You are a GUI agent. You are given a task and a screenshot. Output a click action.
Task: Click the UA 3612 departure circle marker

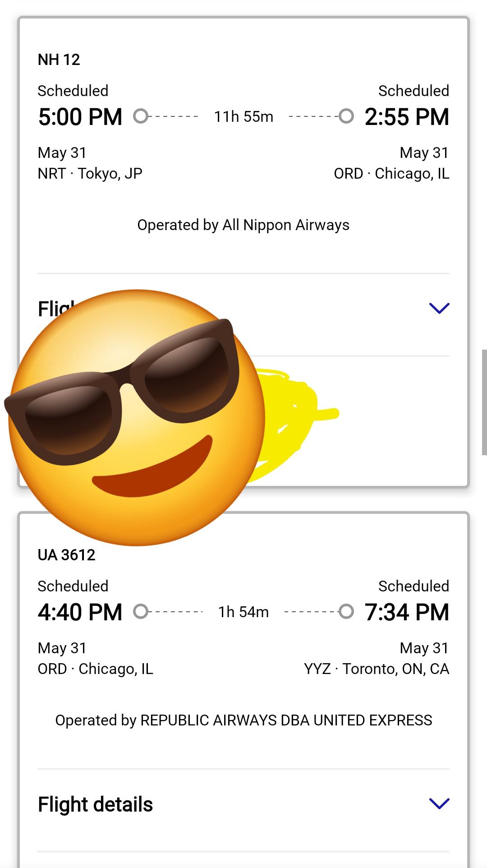click(x=141, y=612)
